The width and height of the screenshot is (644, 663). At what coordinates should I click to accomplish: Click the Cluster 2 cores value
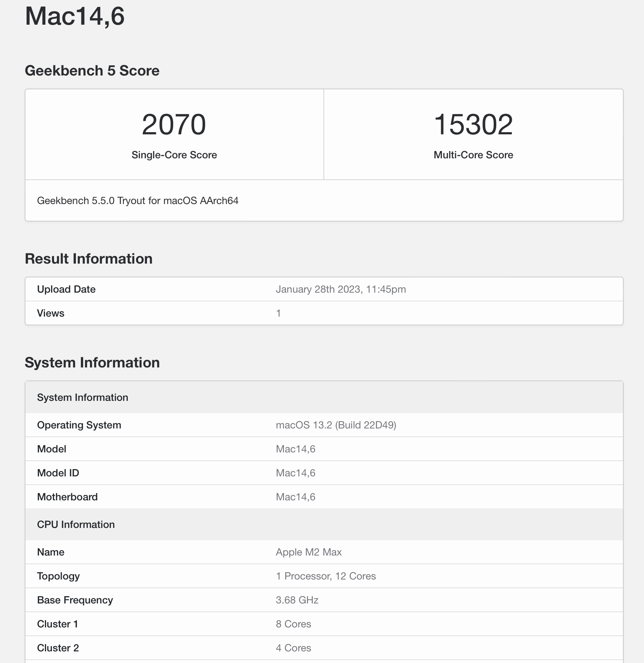(x=293, y=648)
